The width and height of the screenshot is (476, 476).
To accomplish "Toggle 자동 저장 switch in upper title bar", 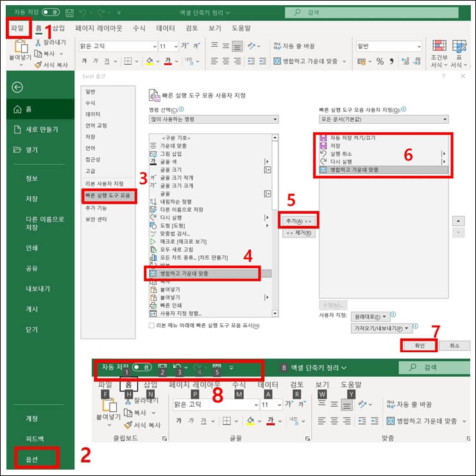I will (x=51, y=12).
